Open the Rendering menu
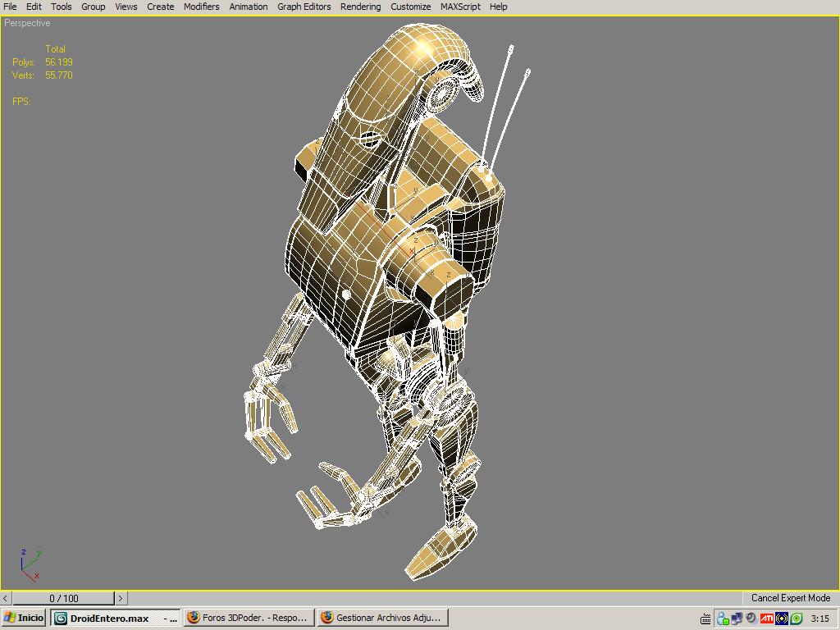Viewport: 840px width, 630px height. [361, 7]
